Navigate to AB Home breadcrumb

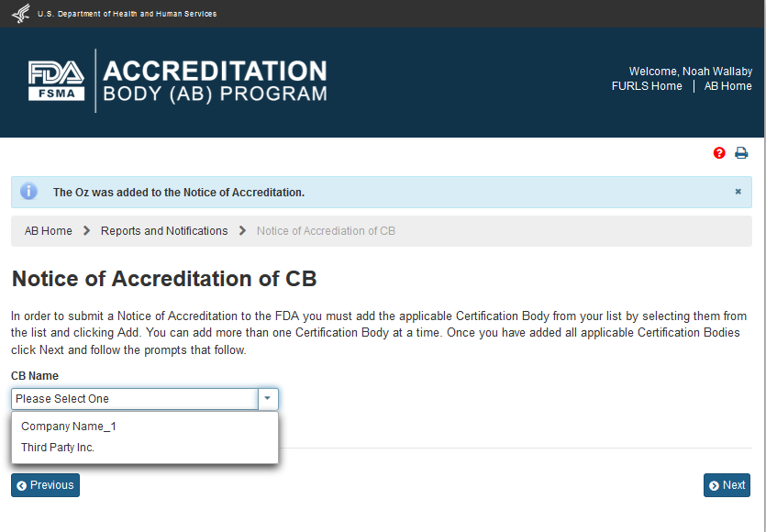click(49, 231)
